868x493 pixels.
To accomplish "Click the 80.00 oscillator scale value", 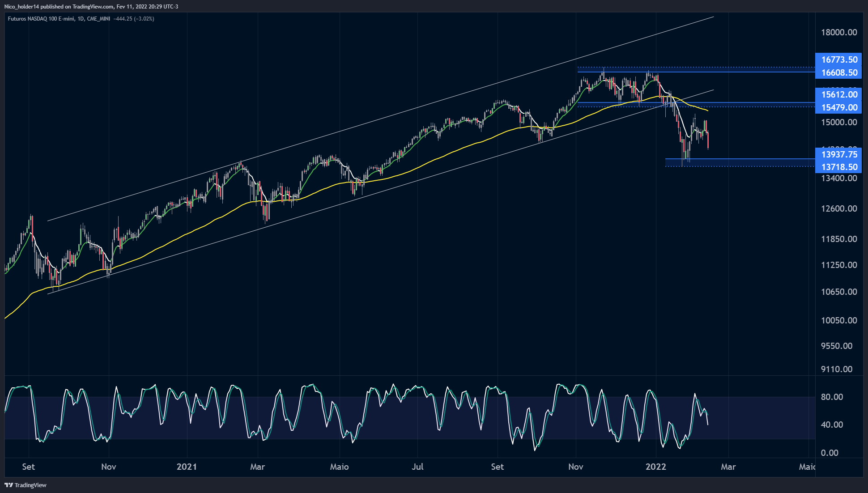I will click(x=832, y=397).
